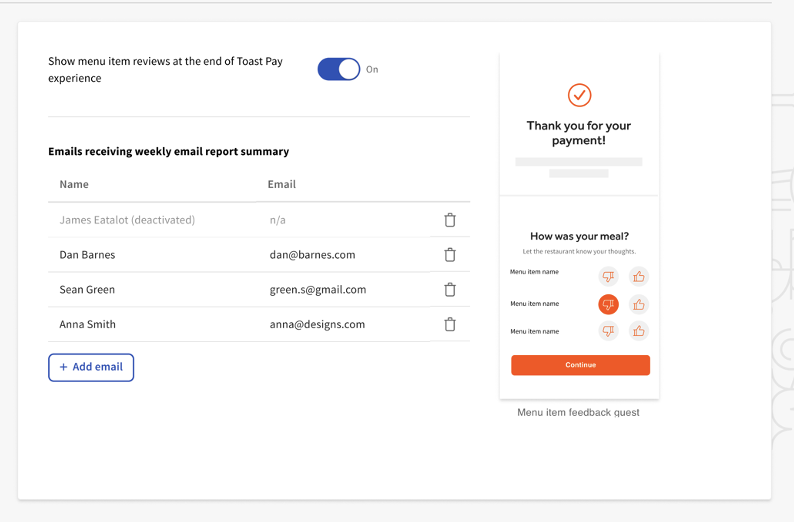Image resolution: width=794 pixels, height=522 pixels.
Task: Thumbs down the first menu item in the preview
Action: pyautogui.click(x=608, y=277)
